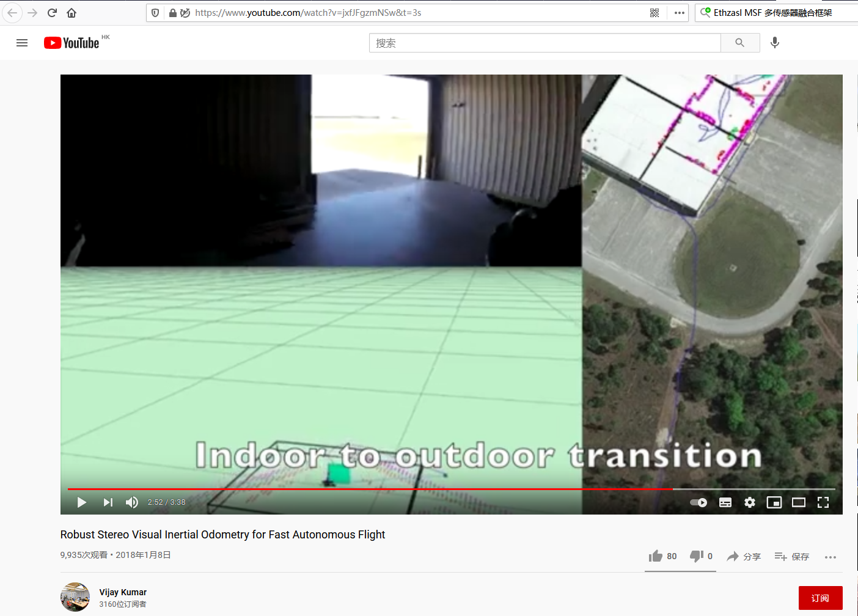The width and height of the screenshot is (858, 616).
Task: Subscribe via the 订阅 button
Action: (x=820, y=598)
